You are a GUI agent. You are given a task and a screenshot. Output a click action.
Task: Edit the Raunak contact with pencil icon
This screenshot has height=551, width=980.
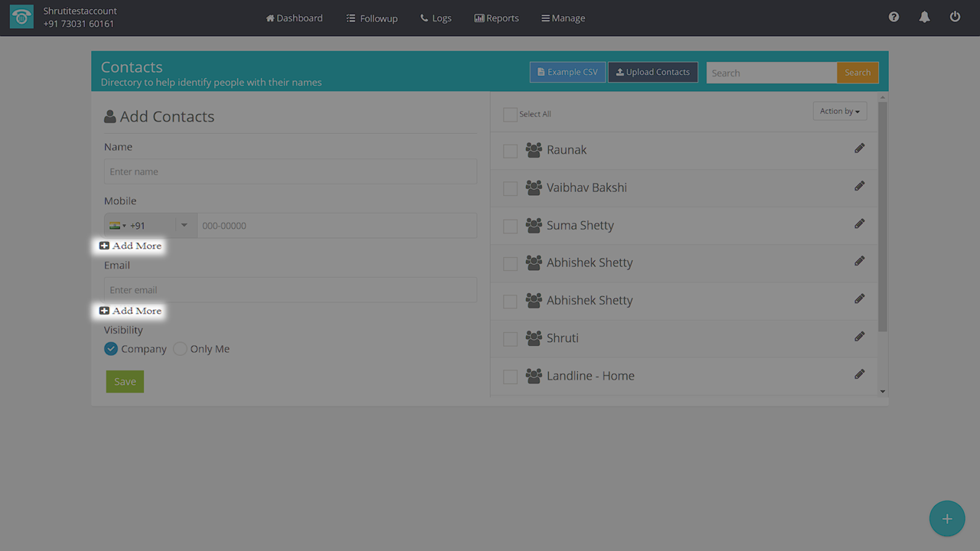[x=859, y=148]
